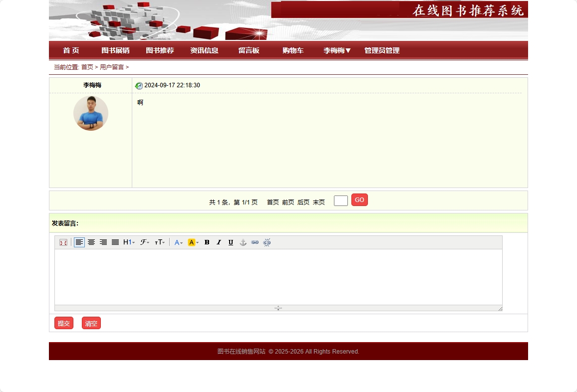Click inside the message editor area
This screenshot has width=577, height=392.
tap(278, 277)
